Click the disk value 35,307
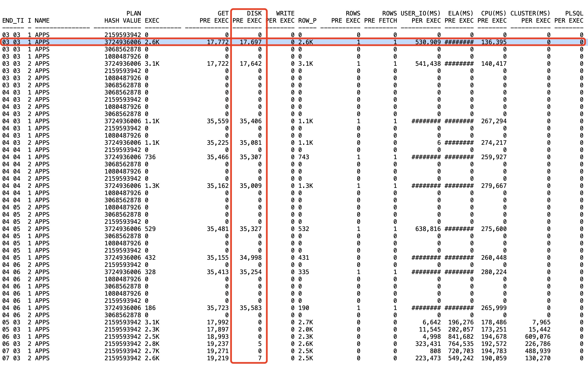Viewport: 588px width, 368px height. (x=251, y=157)
